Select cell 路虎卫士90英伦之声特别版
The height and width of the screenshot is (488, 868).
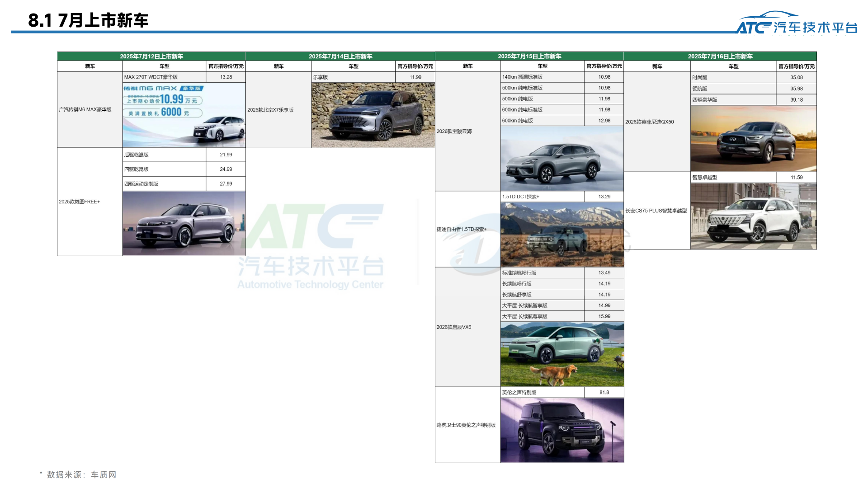[x=468, y=425]
